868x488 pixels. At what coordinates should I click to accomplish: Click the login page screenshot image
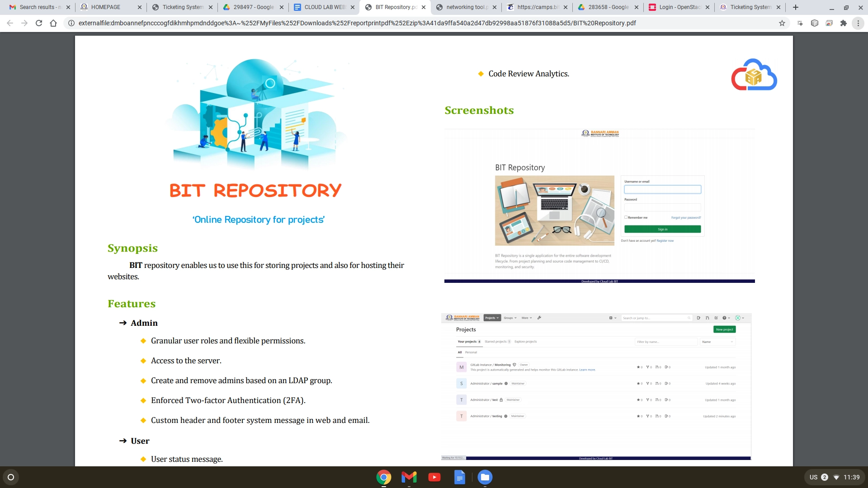point(599,206)
